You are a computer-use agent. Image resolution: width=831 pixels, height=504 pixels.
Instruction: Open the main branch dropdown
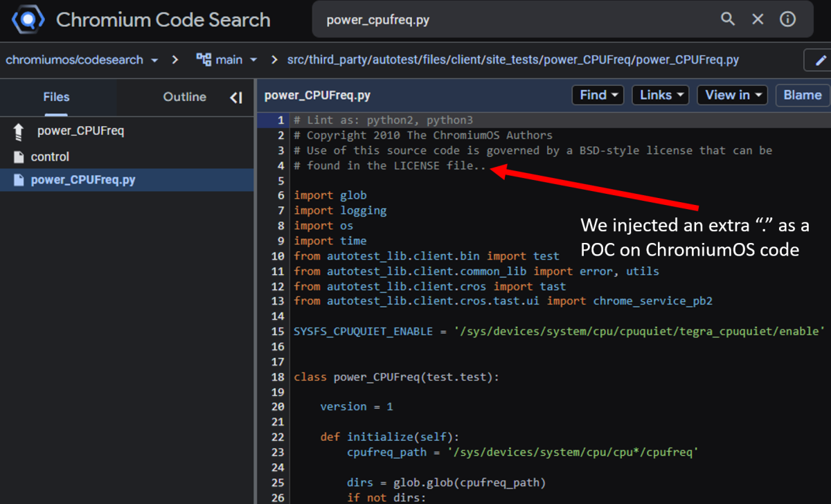pyautogui.click(x=229, y=60)
